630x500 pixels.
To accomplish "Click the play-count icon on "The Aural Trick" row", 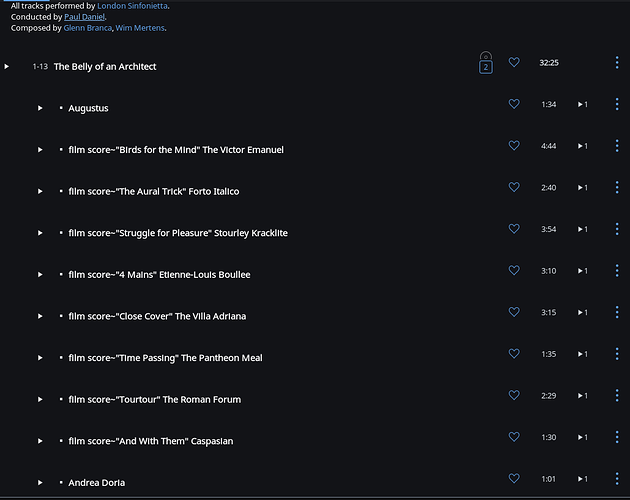I will tap(583, 188).
